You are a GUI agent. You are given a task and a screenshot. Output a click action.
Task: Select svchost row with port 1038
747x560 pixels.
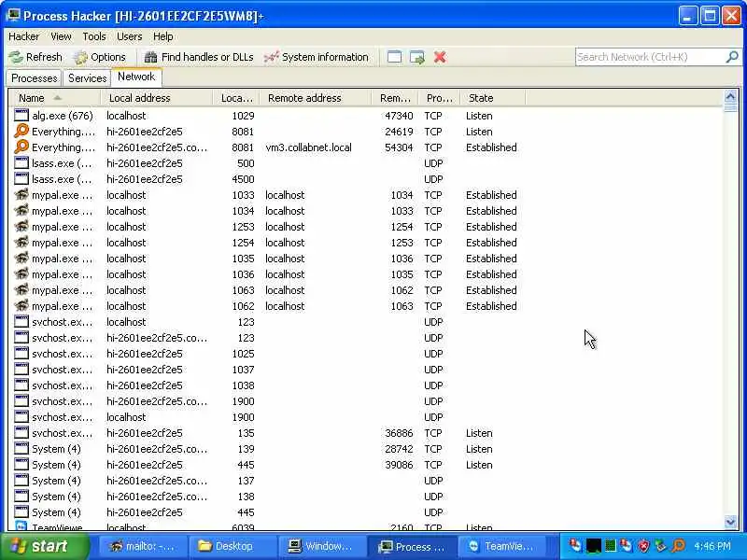[267, 385]
